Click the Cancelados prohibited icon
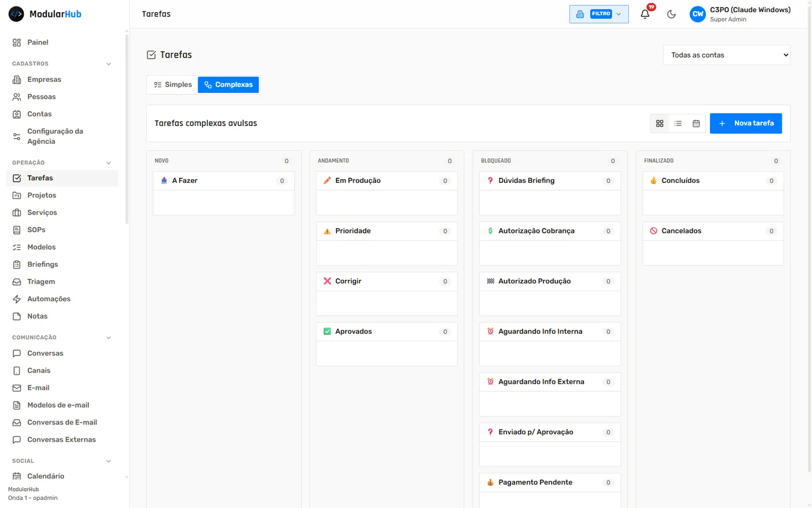Image resolution: width=812 pixels, height=508 pixels. (x=654, y=231)
